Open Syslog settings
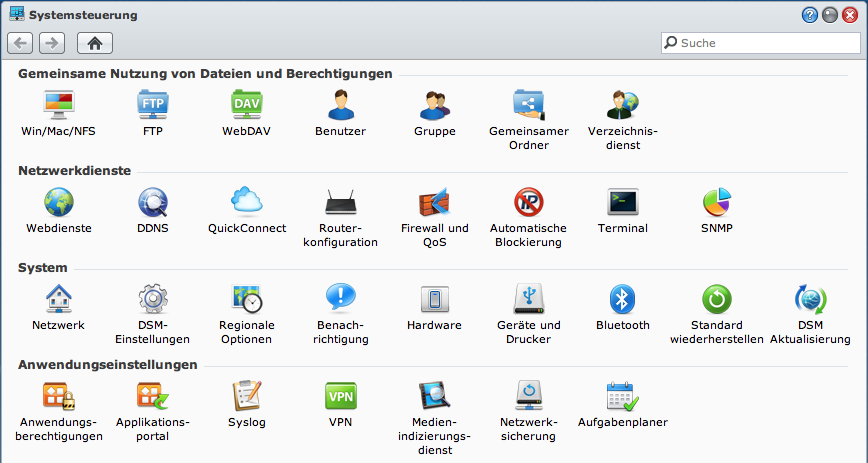 pyautogui.click(x=247, y=395)
